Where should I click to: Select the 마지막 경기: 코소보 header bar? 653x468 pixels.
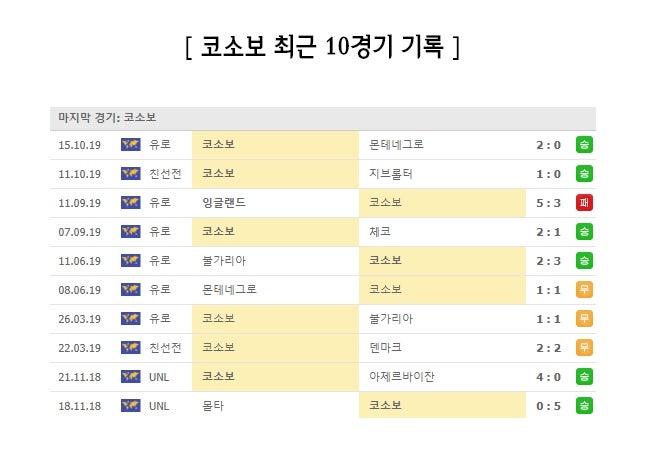coord(322,118)
